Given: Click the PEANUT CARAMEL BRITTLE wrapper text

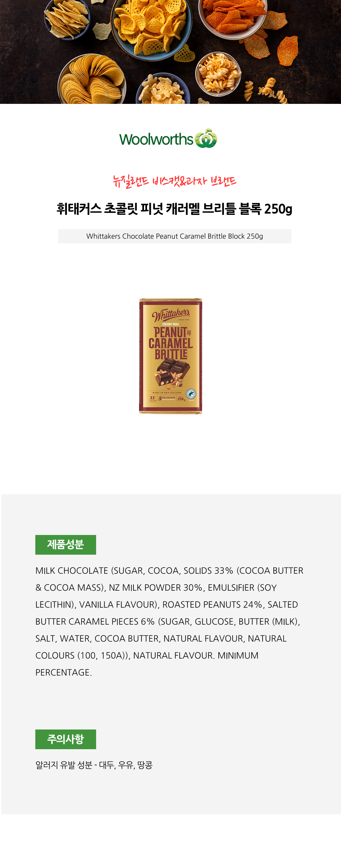Looking at the screenshot, I should coord(170,343).
